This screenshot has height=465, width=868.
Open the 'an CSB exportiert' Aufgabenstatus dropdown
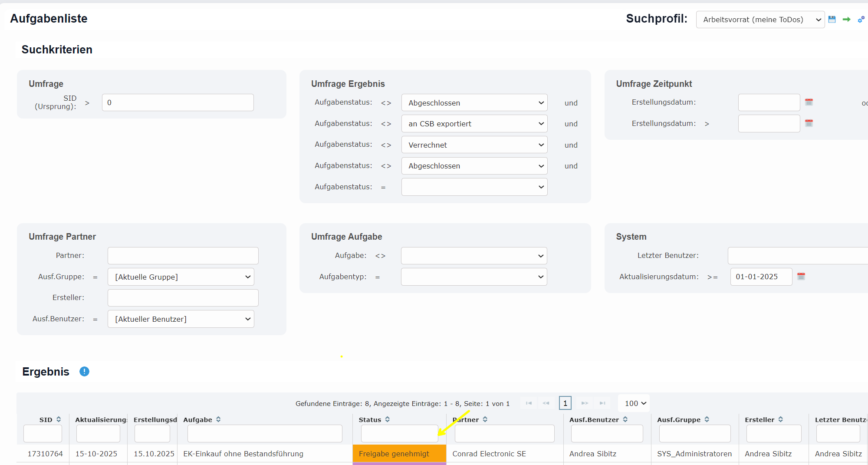coord(474,124)
